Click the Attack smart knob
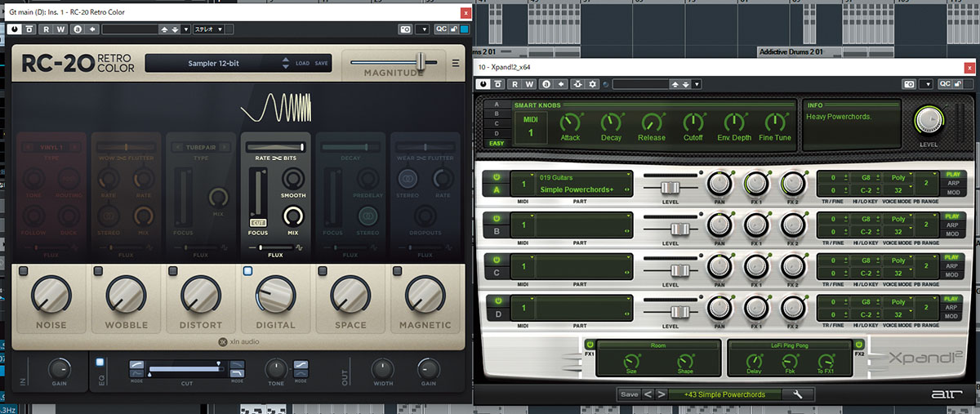Viewport: 980px width, 414px height. pos(570,122)
